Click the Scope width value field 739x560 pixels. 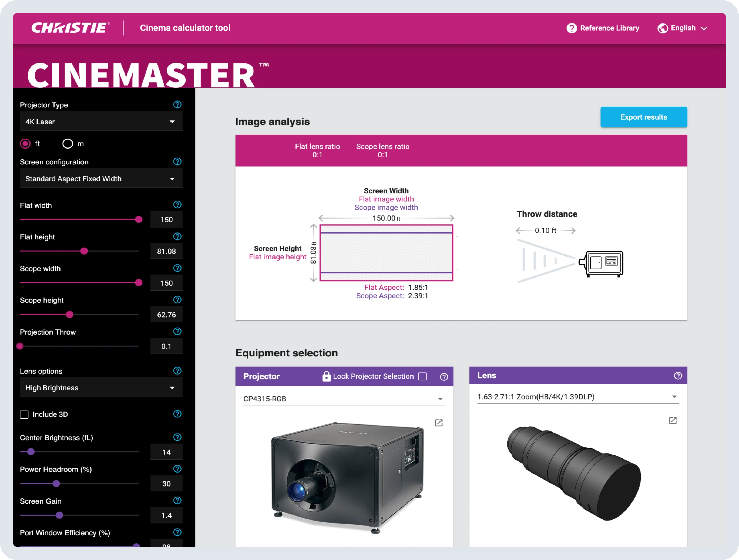tap(166, 283)
